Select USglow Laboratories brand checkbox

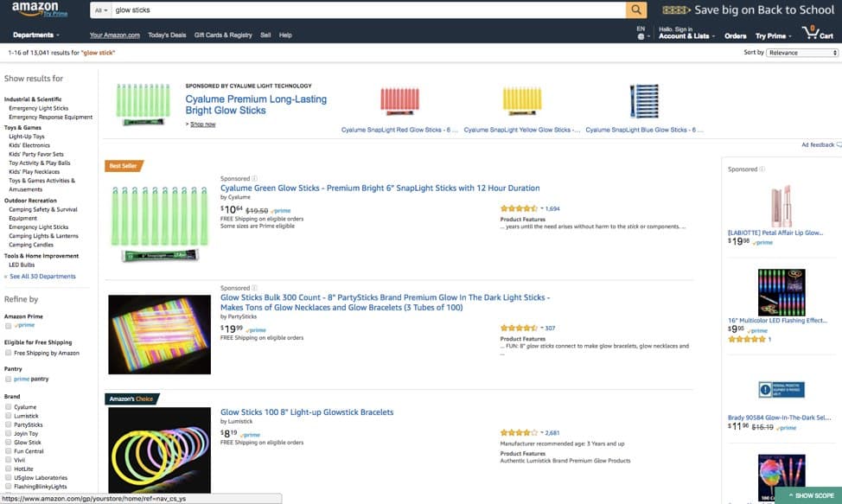coord(8,477)
